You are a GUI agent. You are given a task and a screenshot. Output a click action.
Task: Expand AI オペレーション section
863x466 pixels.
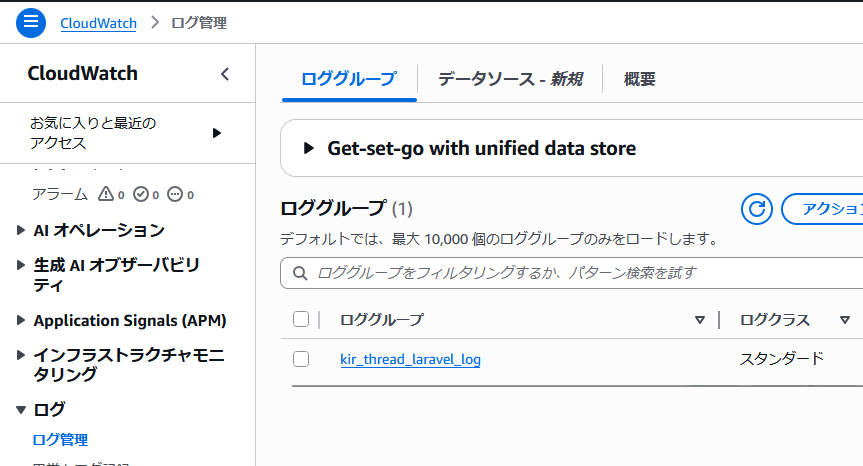[x=22, y=230]
